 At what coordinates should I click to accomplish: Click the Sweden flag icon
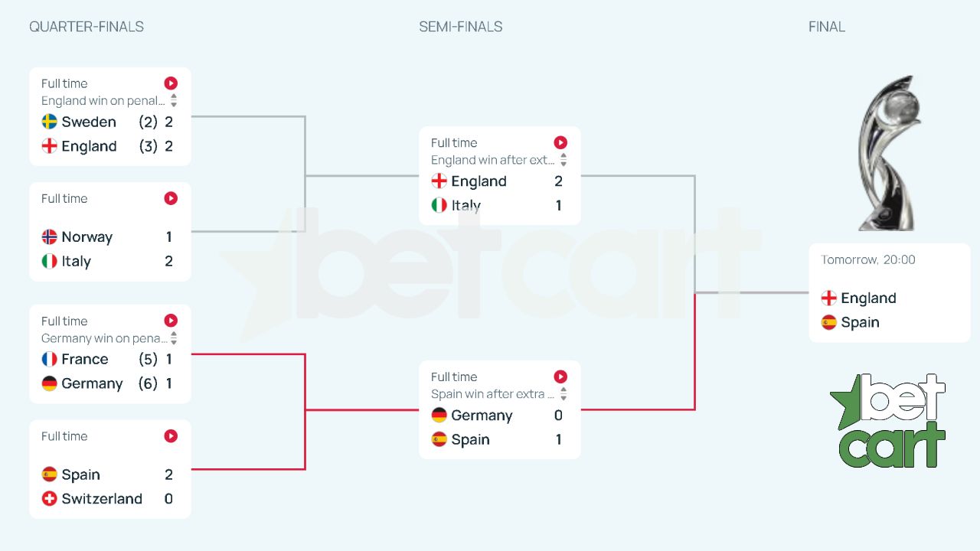50,122
